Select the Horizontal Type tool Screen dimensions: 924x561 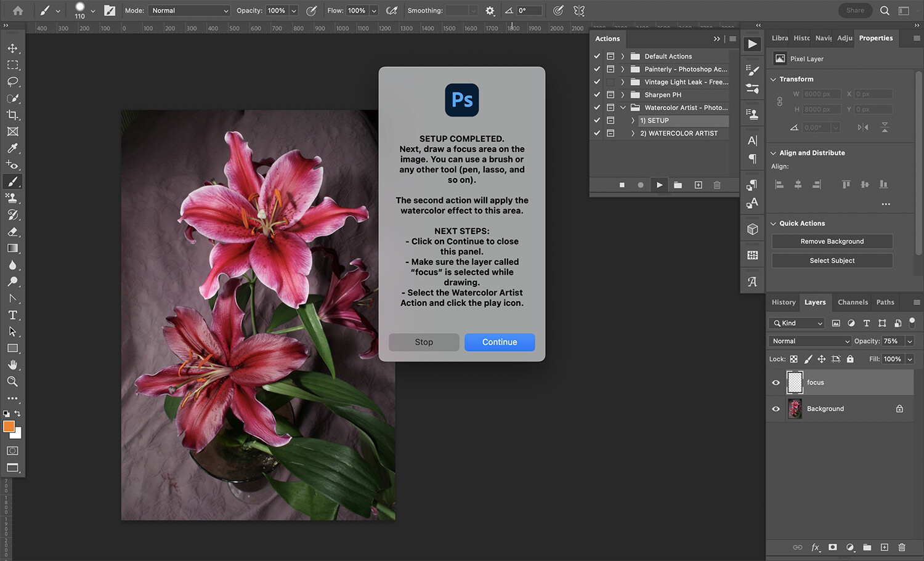pyautogui.click(x=12, y=315)
